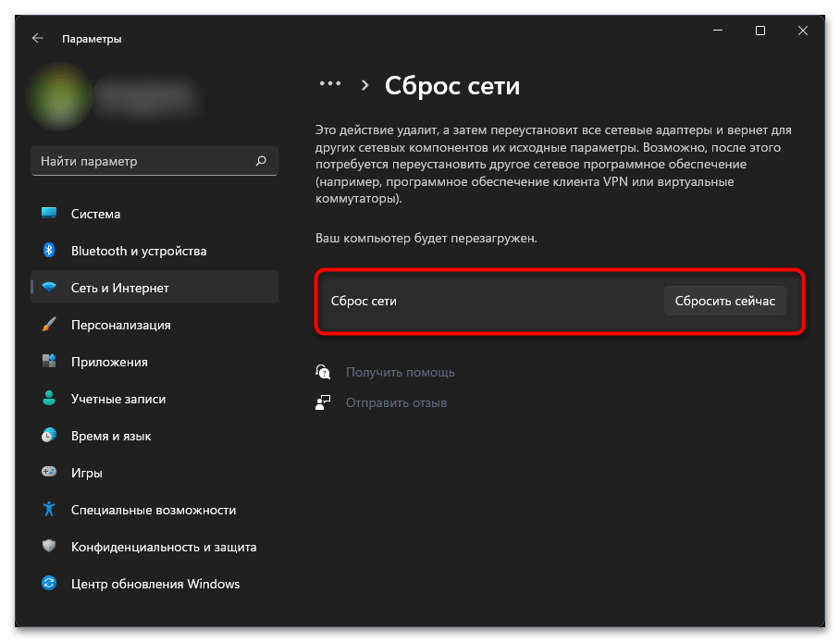Click the Конфиденциальность shield icon
The width and height of the screenshot is (840, 642).
click(50, 547)
